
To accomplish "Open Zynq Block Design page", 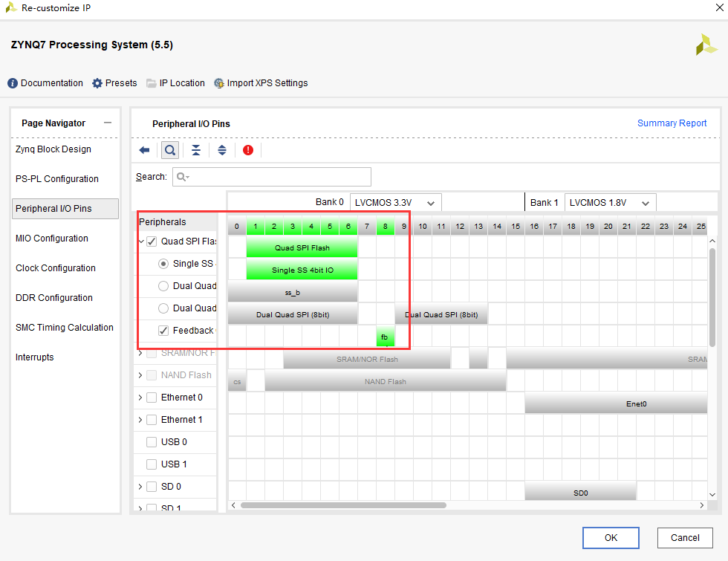I will pos(53,149).
